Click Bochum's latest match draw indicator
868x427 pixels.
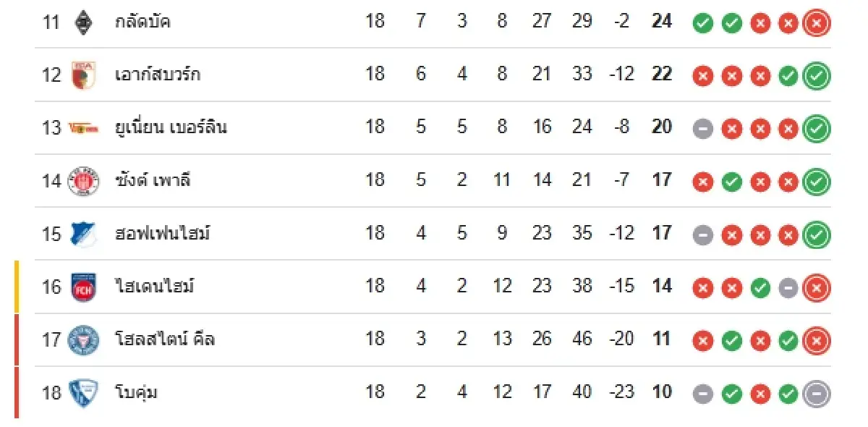817,394
